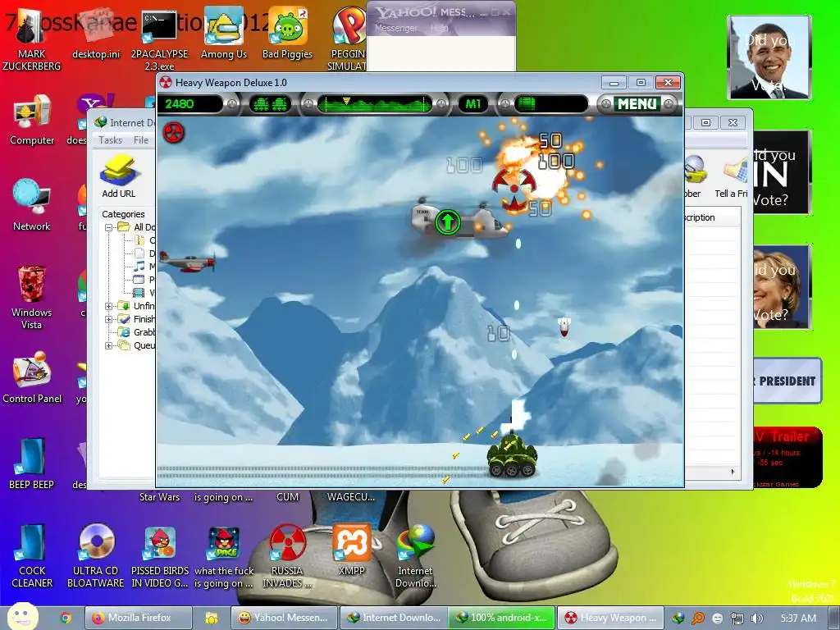Click the PRESIDENT banner button
This screenshot has width=840, height=630.
click(x=787, y=381)
